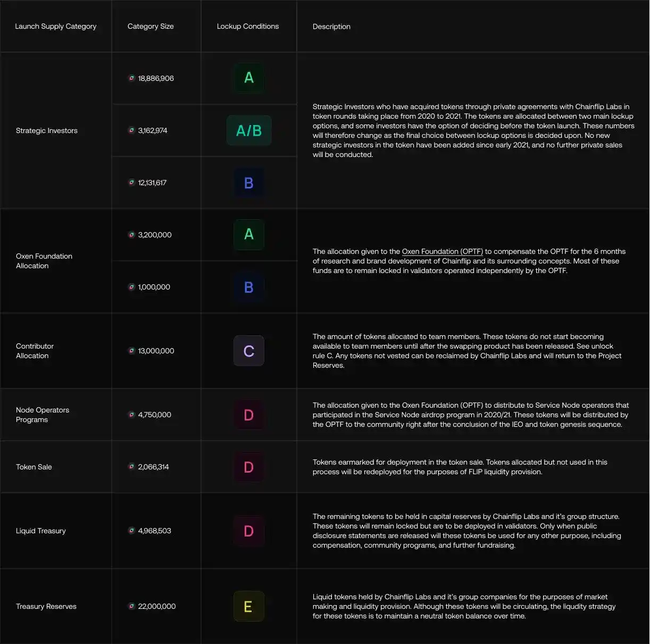Click the blue B badge beside 12,131,617
Image resolution: width=650 pixels, height=644 pixels.
[x=248, y=183]
